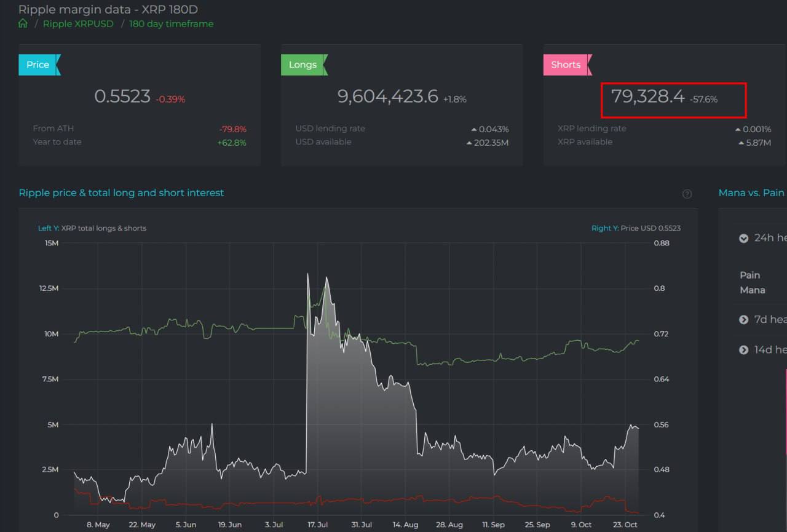787x532 pixels.
Task: Click the Shorts value 79,328.4
Action: tap(647, 96)
